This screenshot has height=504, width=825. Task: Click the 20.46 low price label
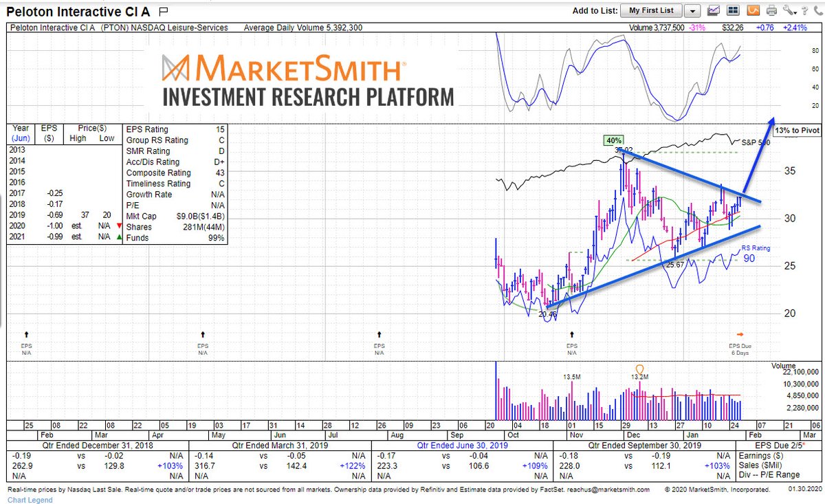pos(547,314)
